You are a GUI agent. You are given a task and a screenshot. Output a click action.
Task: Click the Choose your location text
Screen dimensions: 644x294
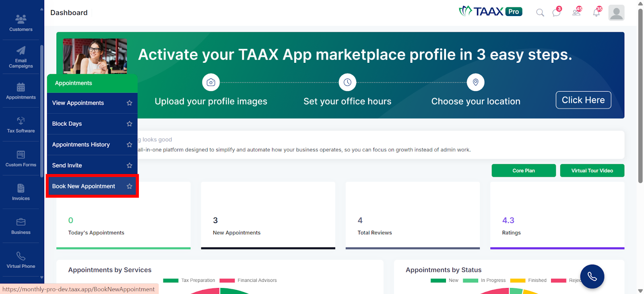(476, 101)
